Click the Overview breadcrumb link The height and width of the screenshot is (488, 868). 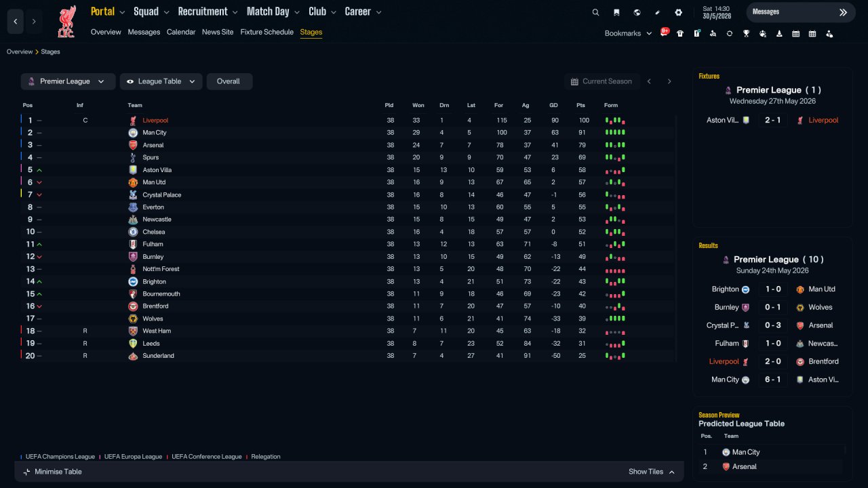(20, 52)
